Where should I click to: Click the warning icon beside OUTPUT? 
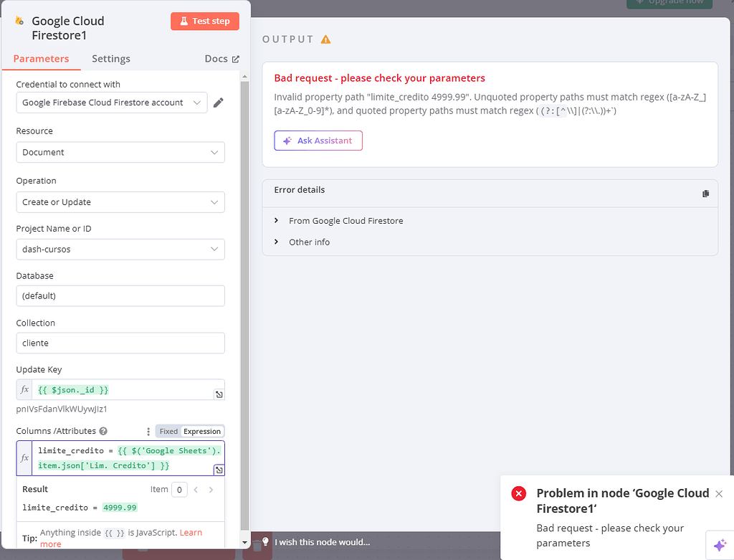[x=325, y=39]
